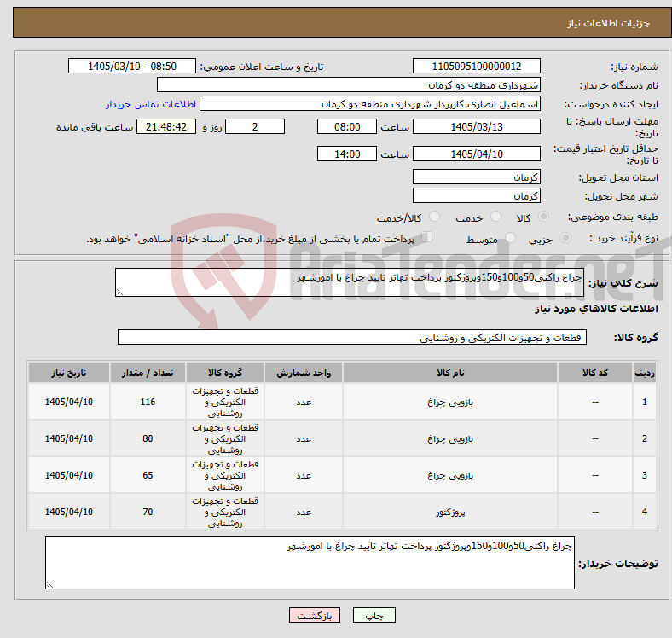Click the ردیف column header
This screenshot has height=638, width=672.
645,373
